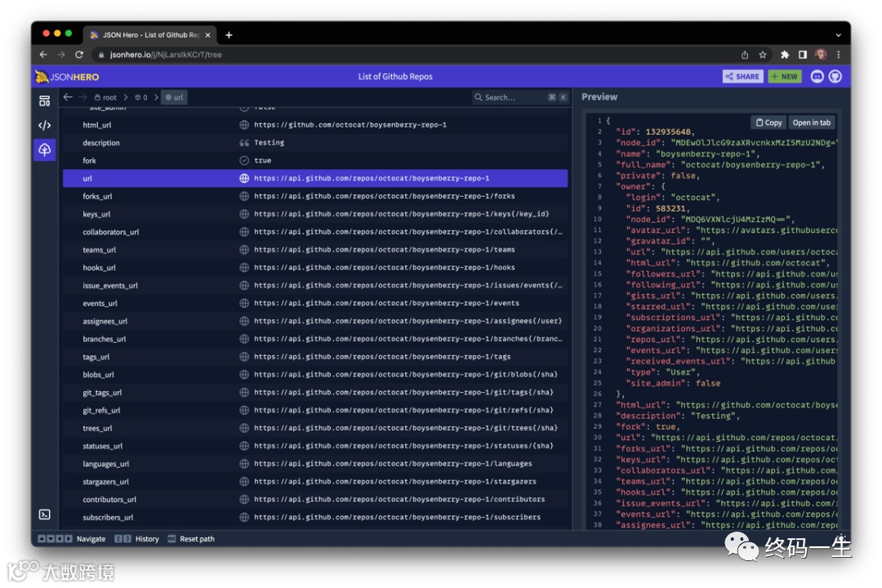Select the git_tags_url row
The height and width of the screenshot is (588, 882).
pos(315,392)
